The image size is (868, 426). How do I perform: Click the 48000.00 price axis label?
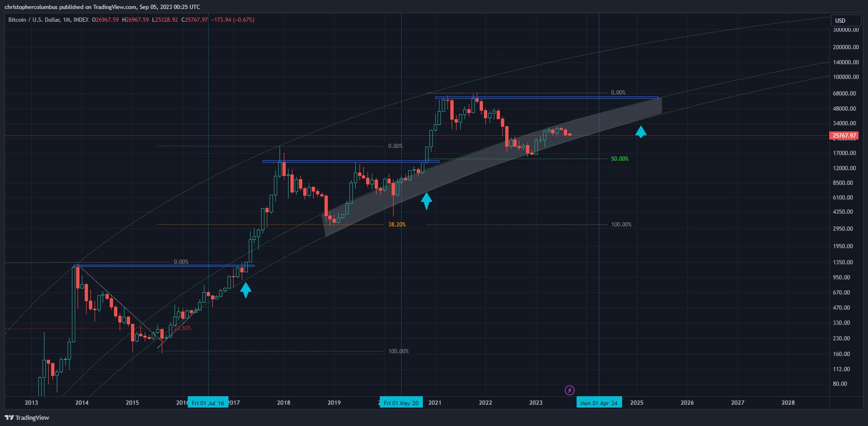click(x=844, y=109)
